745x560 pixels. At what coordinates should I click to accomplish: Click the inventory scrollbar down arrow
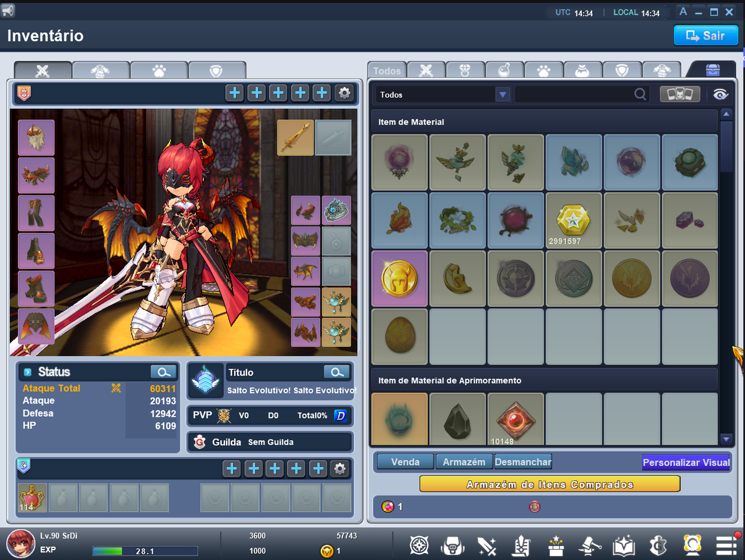pos(726,440)
